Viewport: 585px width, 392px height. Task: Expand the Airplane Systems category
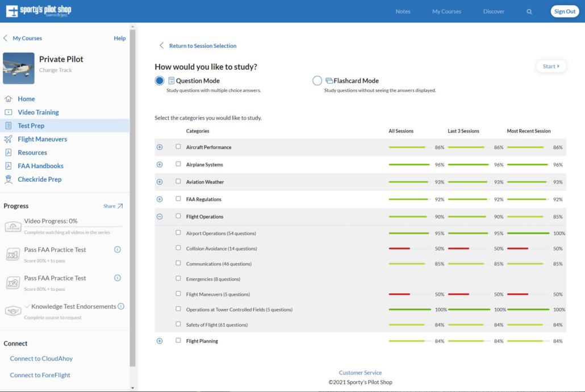160,165
